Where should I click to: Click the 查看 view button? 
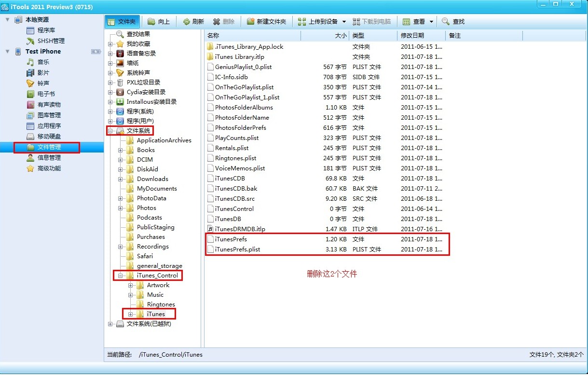[x=414, y=22]
